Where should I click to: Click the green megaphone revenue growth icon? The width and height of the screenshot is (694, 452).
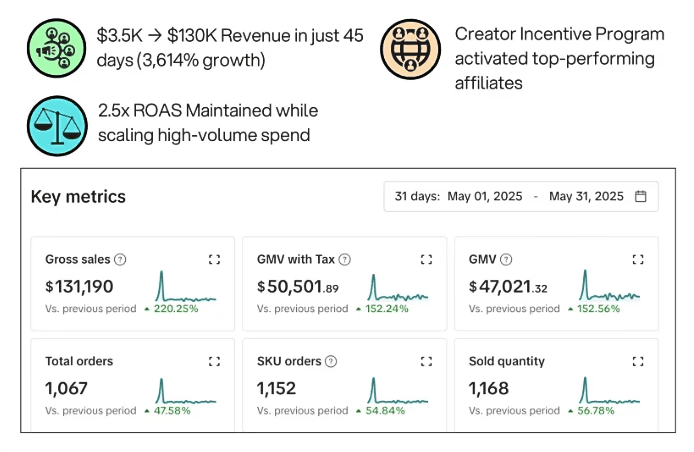tap(57, 49)
